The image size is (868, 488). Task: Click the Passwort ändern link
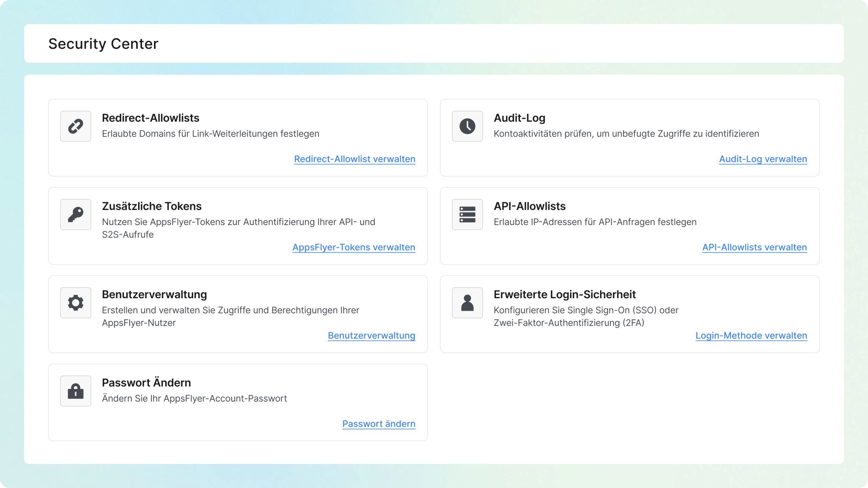click(x=379, y=424)
